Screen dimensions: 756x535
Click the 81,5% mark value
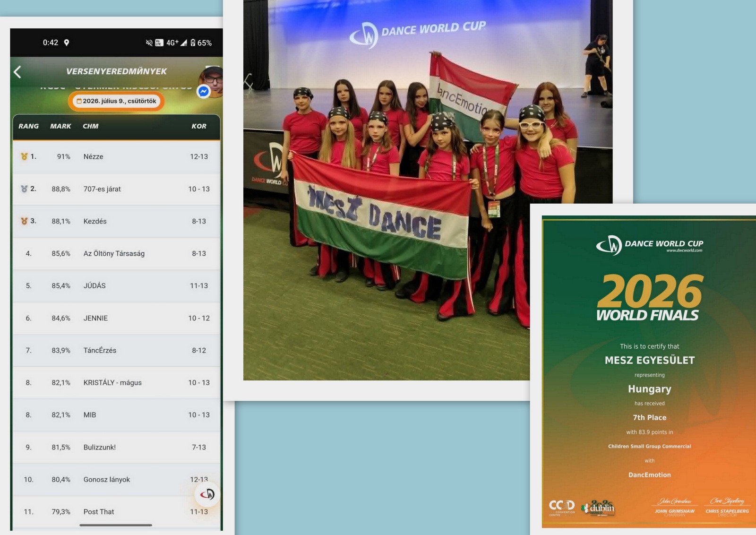click(61, 447)
